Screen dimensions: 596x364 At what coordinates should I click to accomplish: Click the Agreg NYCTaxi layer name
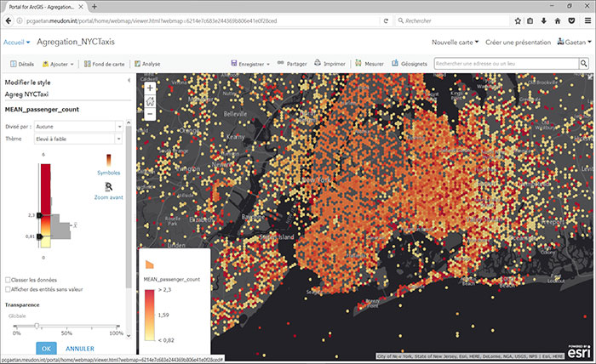point(26,94)
